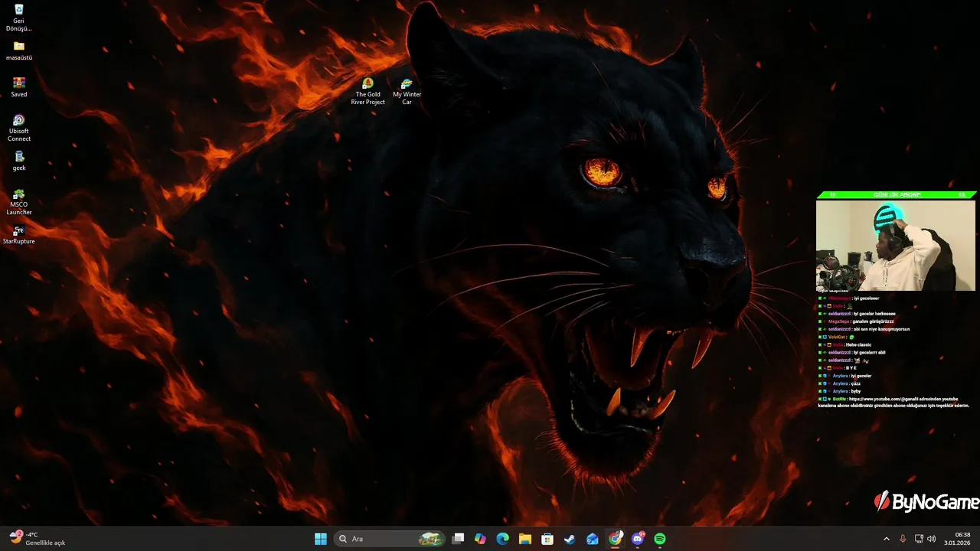Select the geek desktop icon
Screen dimensions: 980x551
19,161
